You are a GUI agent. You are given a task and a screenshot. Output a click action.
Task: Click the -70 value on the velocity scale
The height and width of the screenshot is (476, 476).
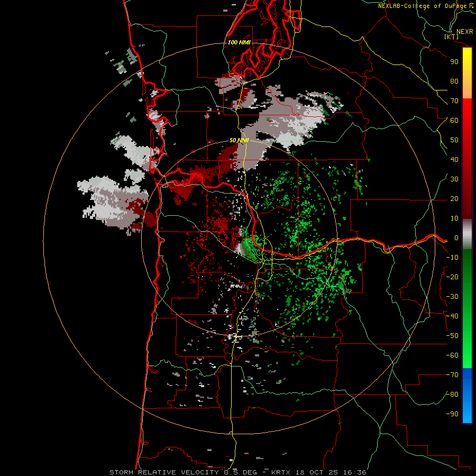[452, 375]
